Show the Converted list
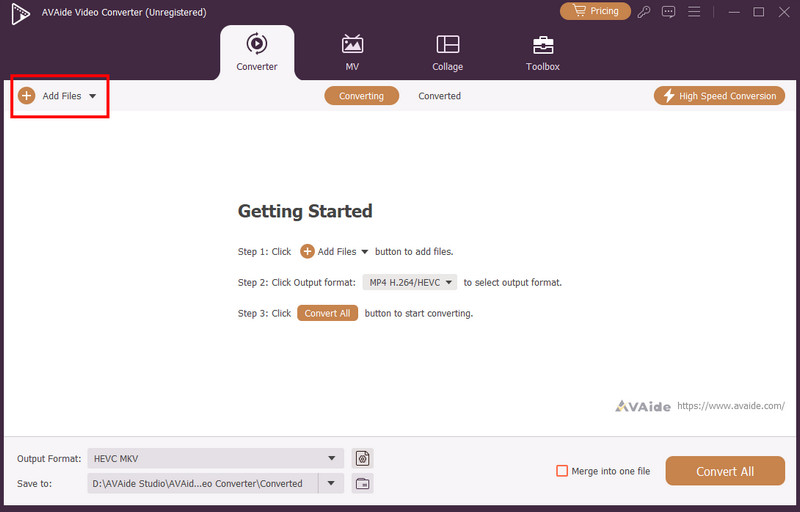 click(439, 96)
